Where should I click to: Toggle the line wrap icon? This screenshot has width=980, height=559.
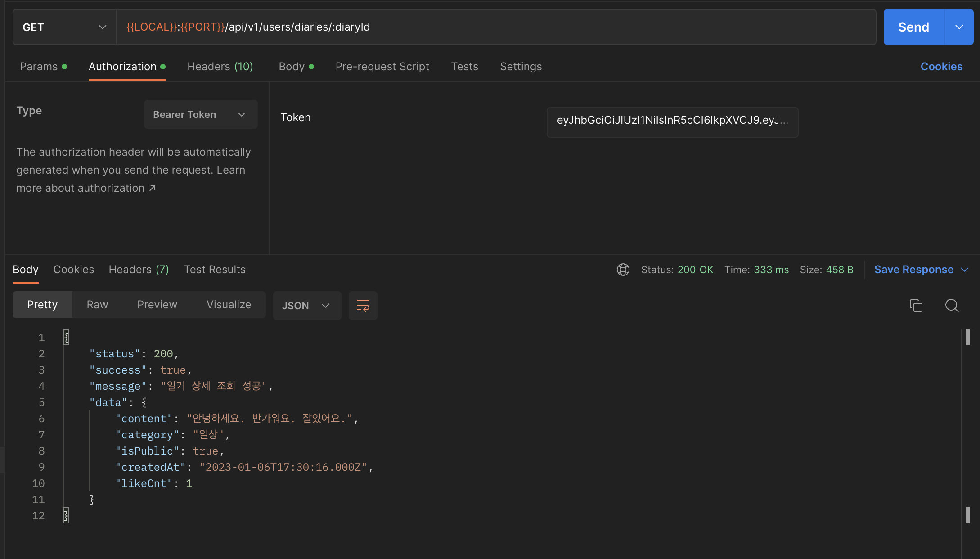363,306
